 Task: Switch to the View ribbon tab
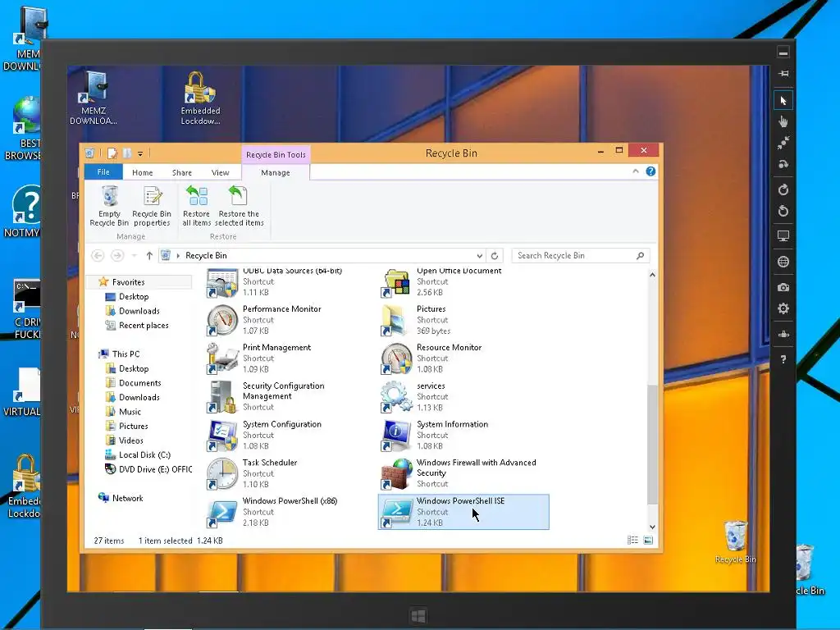tap(220, 172)
